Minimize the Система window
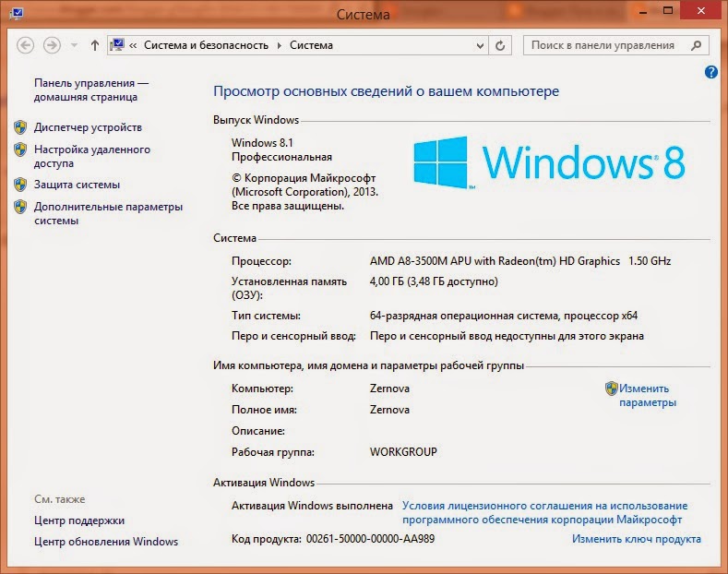Viewport: 728px width, 574px height. [x=643, y=11]
